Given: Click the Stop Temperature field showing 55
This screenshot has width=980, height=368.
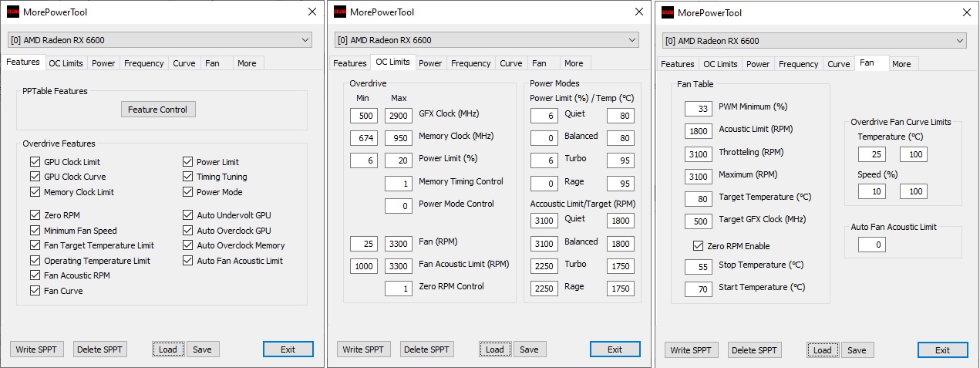Looking at the screenshot, I should [x=699, y=267].
